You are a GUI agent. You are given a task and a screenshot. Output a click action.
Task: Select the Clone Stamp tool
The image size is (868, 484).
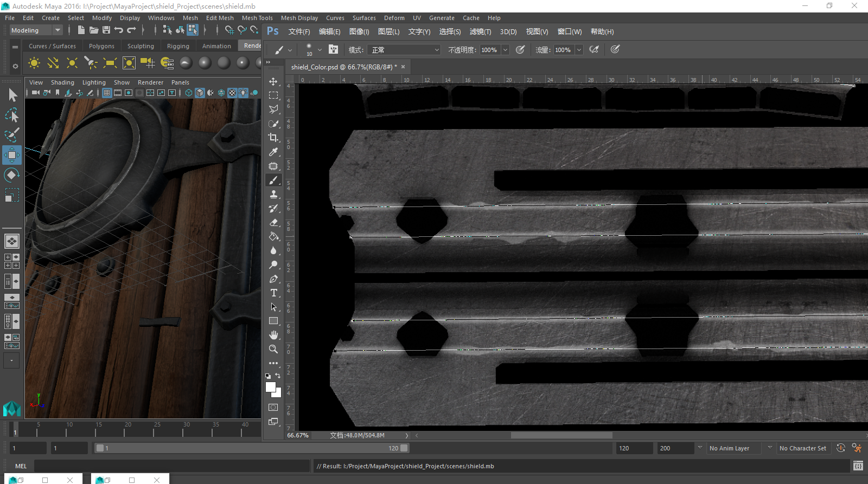(273, 194)
